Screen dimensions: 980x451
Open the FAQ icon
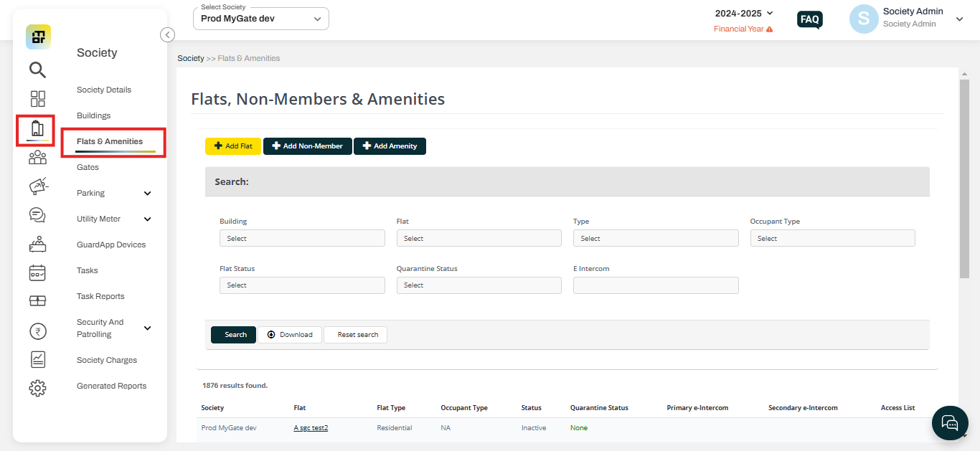[x=810, y=19]
